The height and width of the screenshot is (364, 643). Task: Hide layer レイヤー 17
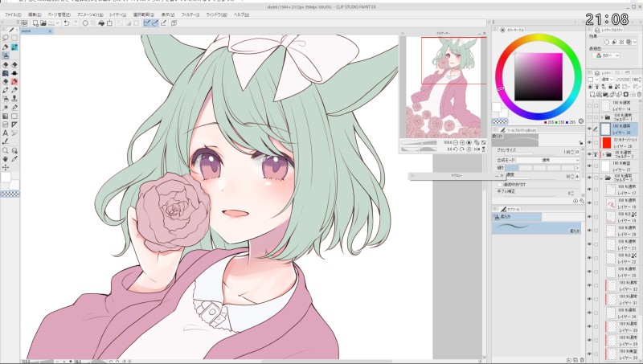click(590, 190)
